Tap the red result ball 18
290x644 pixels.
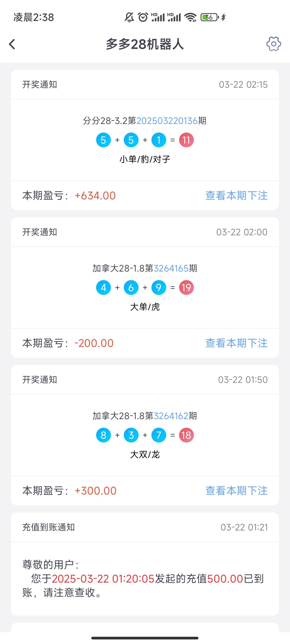(186, 435)
